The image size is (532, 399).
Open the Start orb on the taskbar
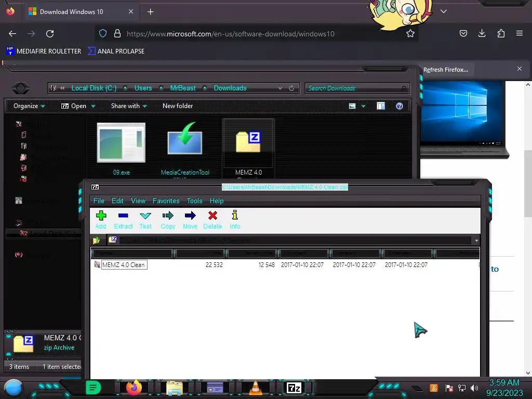pyautogui.click(x=14, y=388)
